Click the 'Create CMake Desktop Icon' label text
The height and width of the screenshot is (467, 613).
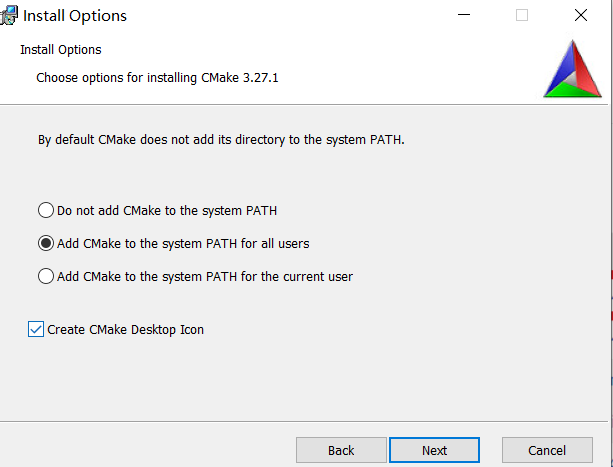pyautogui.click(x=125, y=329)
